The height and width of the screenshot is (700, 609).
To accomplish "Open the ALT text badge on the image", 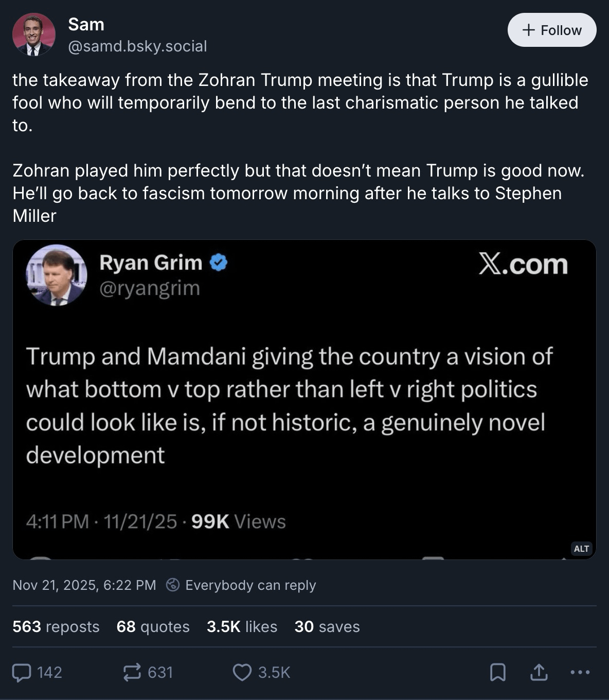I will pyautogui.click(x=581, y=549).
